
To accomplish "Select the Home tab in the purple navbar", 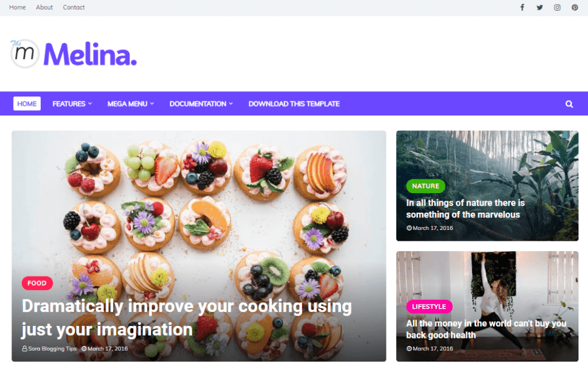I will point(27,103).
